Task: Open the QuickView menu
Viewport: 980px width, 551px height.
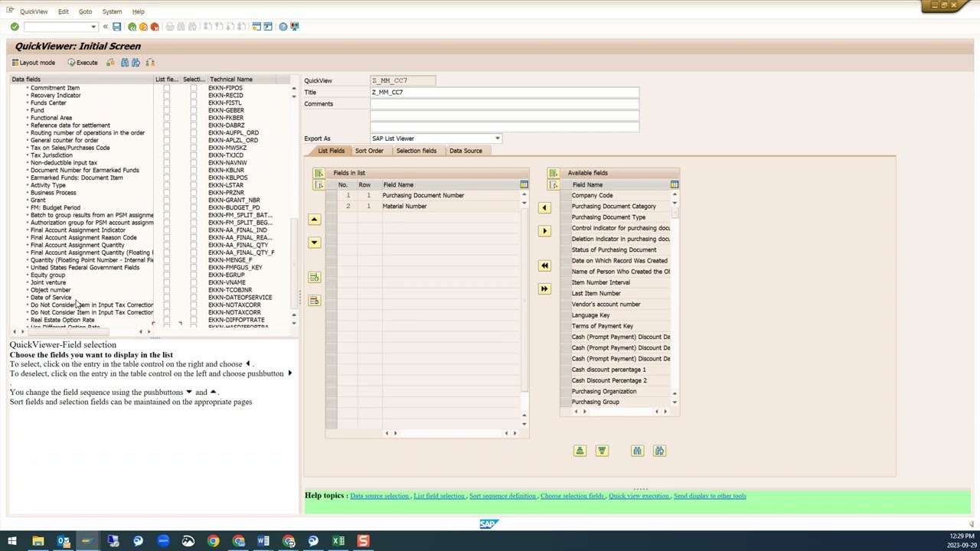Action: point(34,11)
